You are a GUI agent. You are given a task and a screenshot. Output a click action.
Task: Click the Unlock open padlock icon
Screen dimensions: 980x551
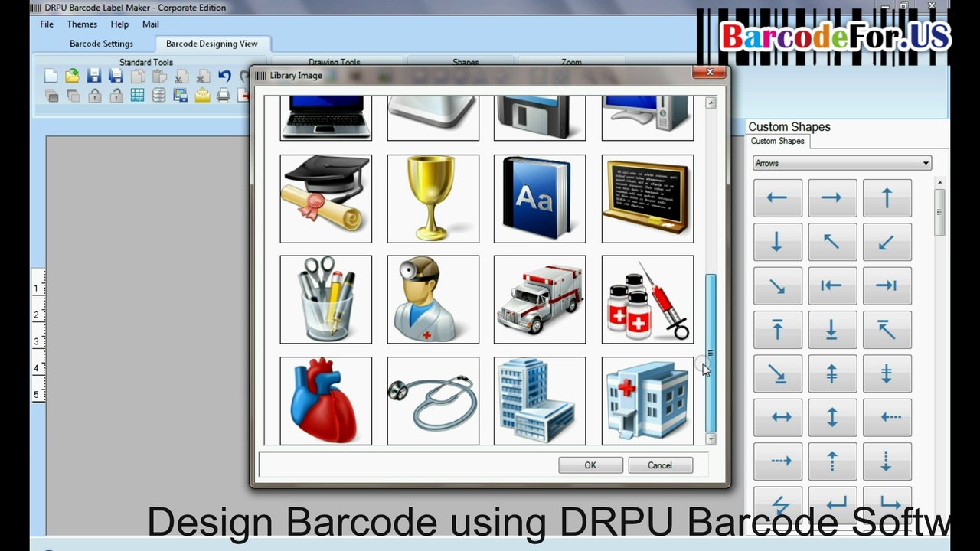[x=116, y=96]
